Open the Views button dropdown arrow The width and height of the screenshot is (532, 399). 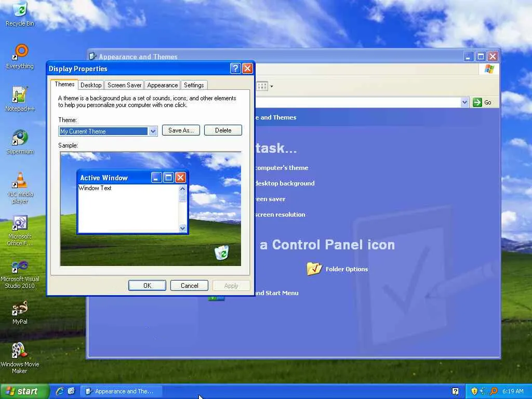tap(271, 86)
